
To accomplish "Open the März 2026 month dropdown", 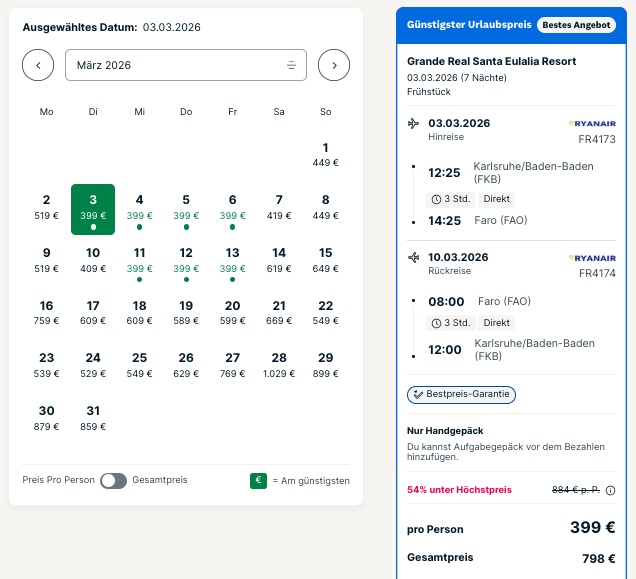I will (186, 65).
